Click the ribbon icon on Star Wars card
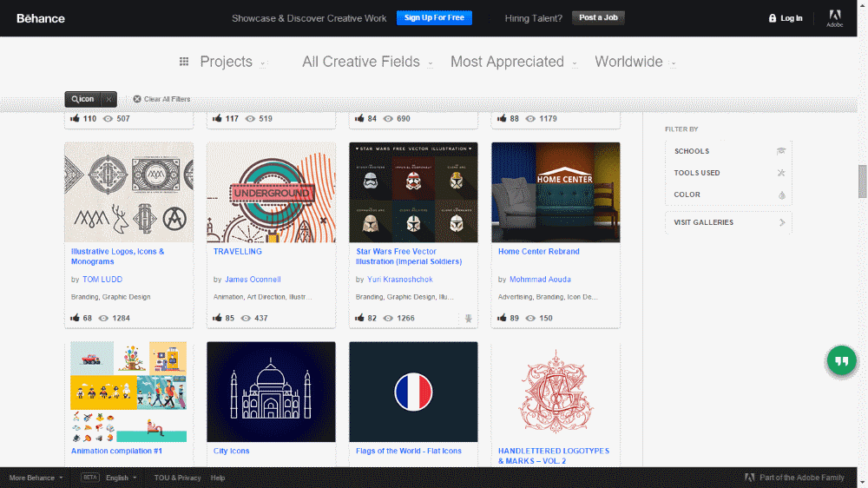Image resolution: width=868 pixels, height=488 pixels. coord(469,319)
